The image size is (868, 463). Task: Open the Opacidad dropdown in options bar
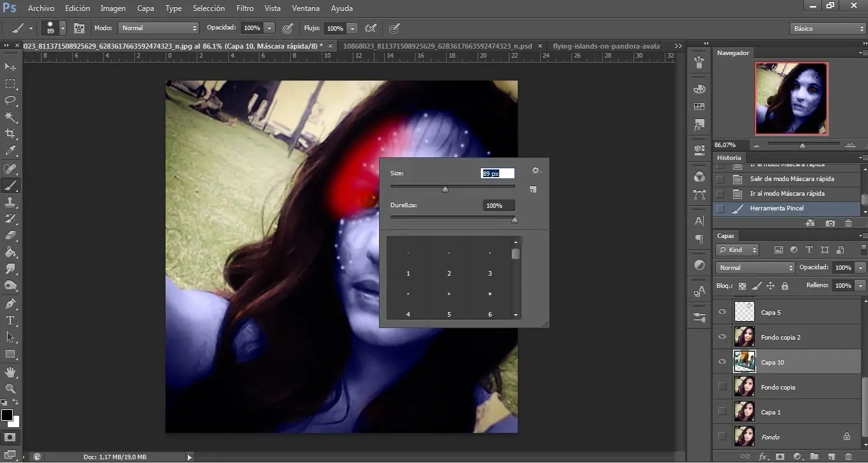tap(270, 28)
